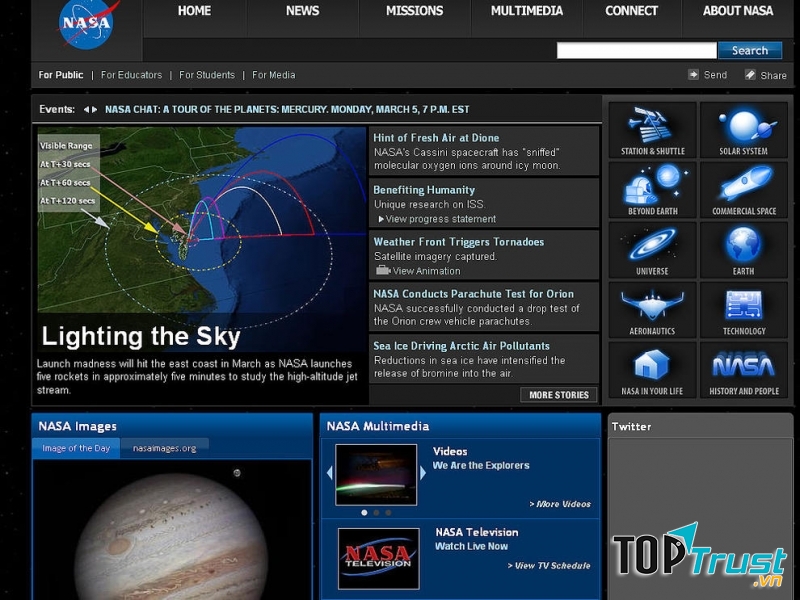This screenshot has width=800, height=600.
Task: Open the Beyond Earth icon tile
Action: (x=652, y=190)
